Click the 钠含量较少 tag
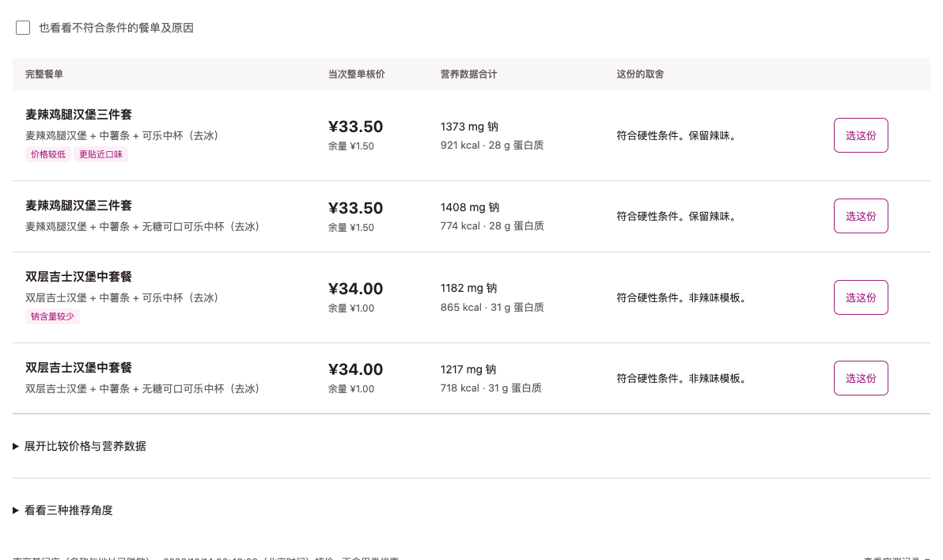 [52, 316]
